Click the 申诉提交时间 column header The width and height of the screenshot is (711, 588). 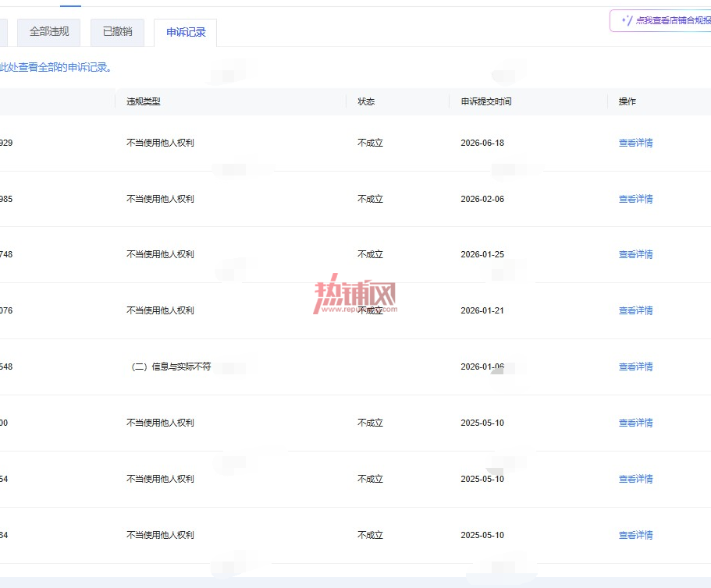click(x=486, y=101)
